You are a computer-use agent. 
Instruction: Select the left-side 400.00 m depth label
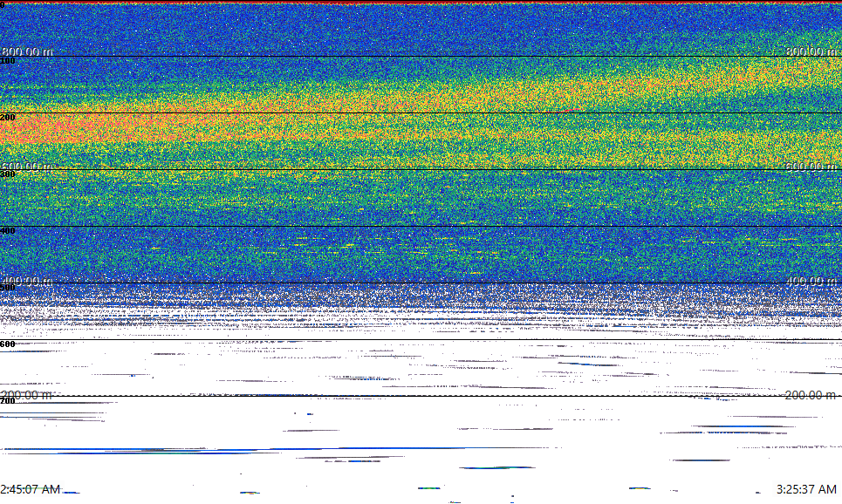pos(27,281)
